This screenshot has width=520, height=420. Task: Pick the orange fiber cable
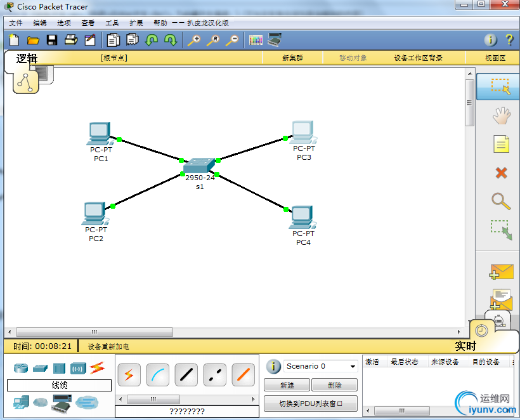point(244,375)
